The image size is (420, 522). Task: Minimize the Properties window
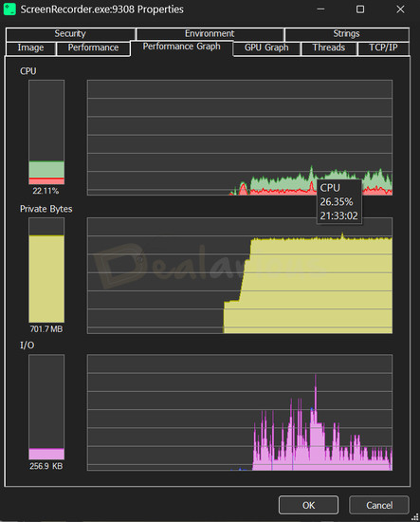coord(320,9)
